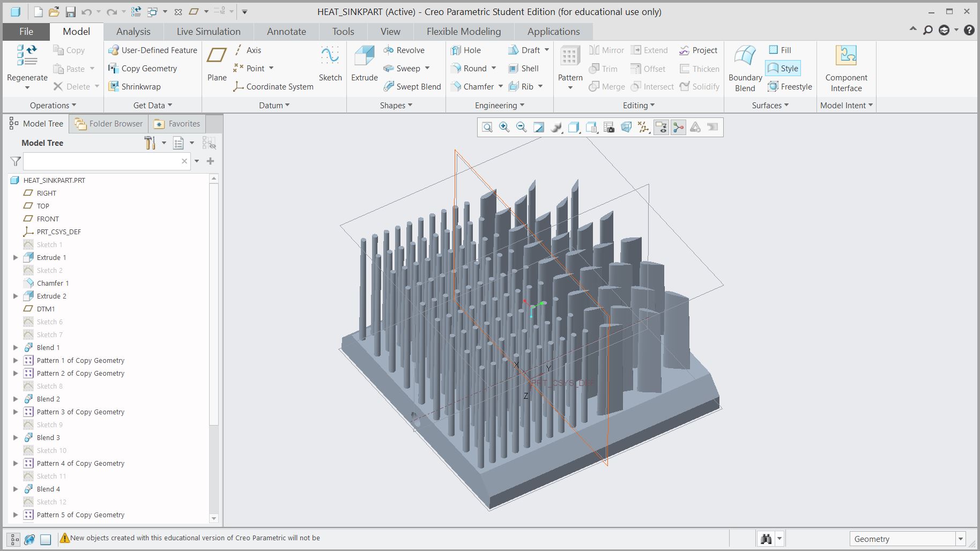This screenshot has height=551, width=980.
Task: Open the Folder Browser tab
Action: coord(109,124)
